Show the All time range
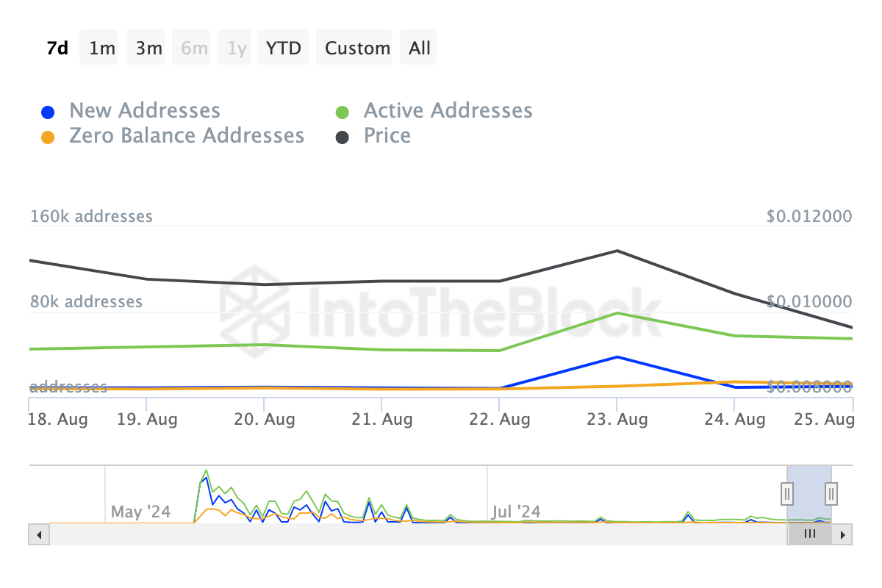This screenshot has width=882, height=588. 420,48
